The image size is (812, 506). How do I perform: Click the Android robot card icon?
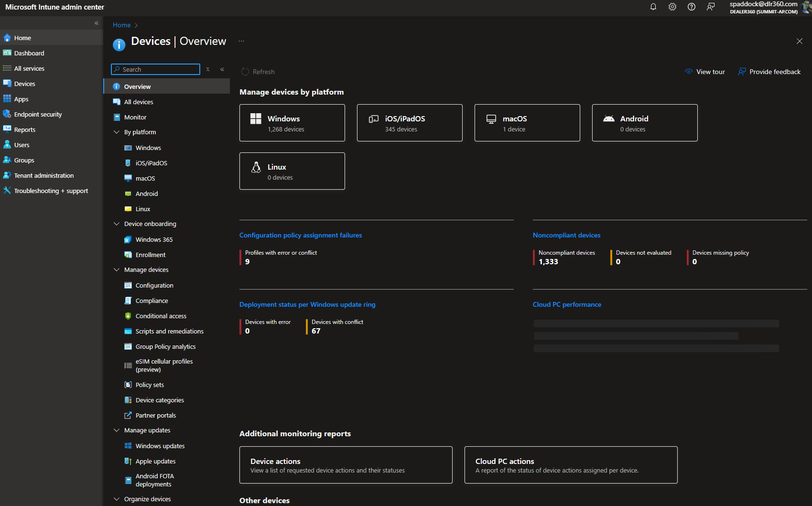pyautogui.click(x=609, y=118)
